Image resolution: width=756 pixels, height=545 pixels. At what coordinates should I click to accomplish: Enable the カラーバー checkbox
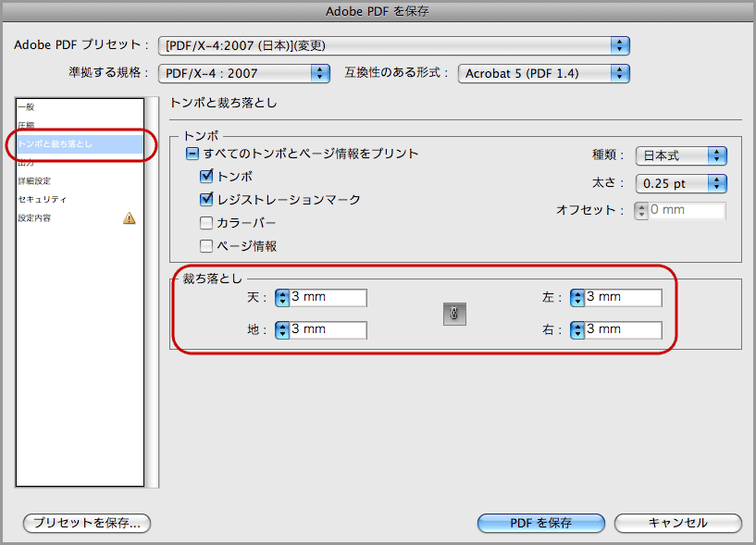pyautogui.click(x=206, y=222)
